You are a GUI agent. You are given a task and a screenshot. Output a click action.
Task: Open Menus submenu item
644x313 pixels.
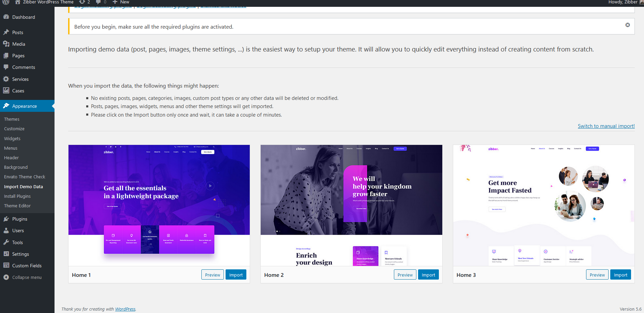click(x=11, y=148)
